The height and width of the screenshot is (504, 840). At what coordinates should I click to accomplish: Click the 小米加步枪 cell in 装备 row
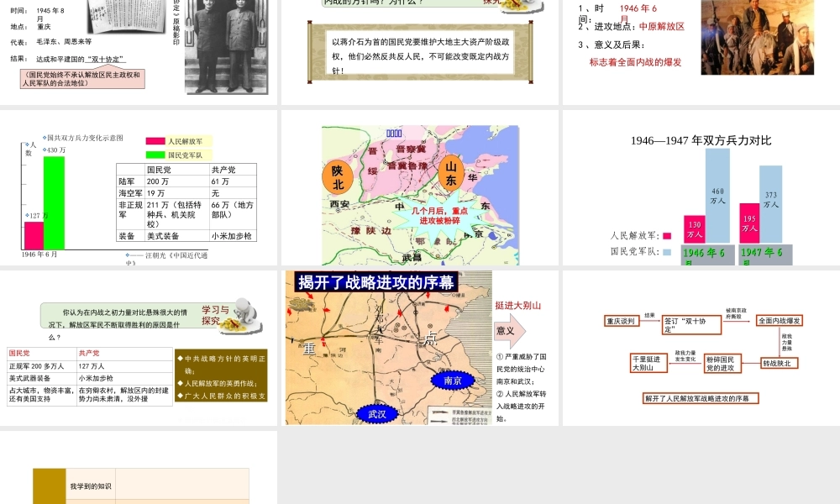pyautogui.click(x=233, y=236)
